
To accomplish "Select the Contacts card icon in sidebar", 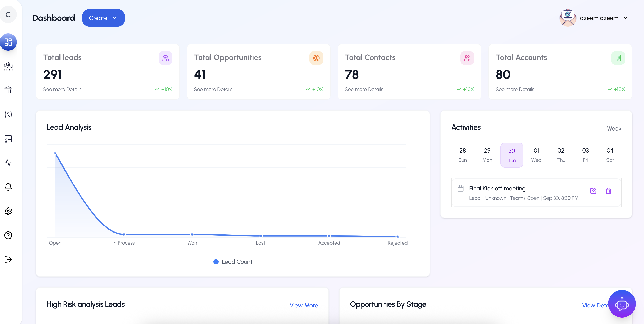I will tap(8, 114).
